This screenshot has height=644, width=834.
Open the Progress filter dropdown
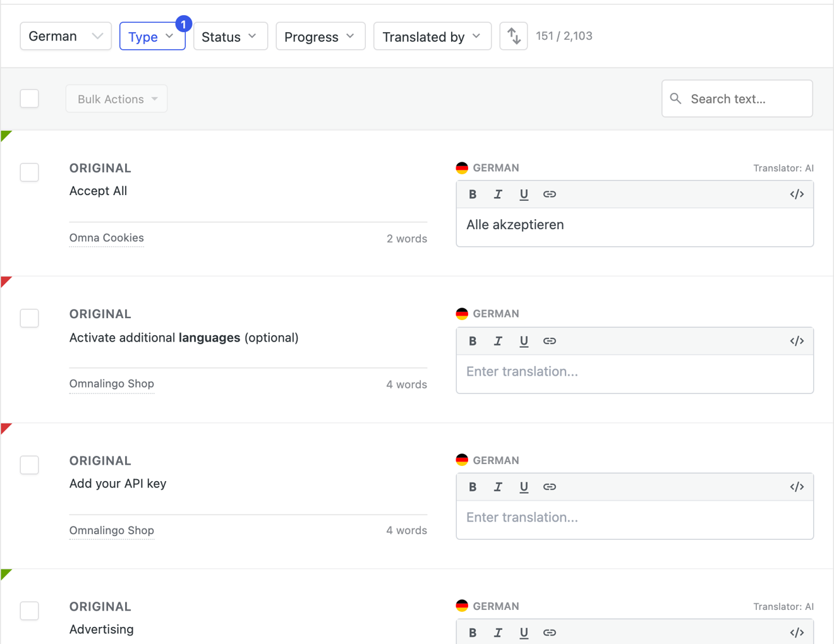point(320,36)
